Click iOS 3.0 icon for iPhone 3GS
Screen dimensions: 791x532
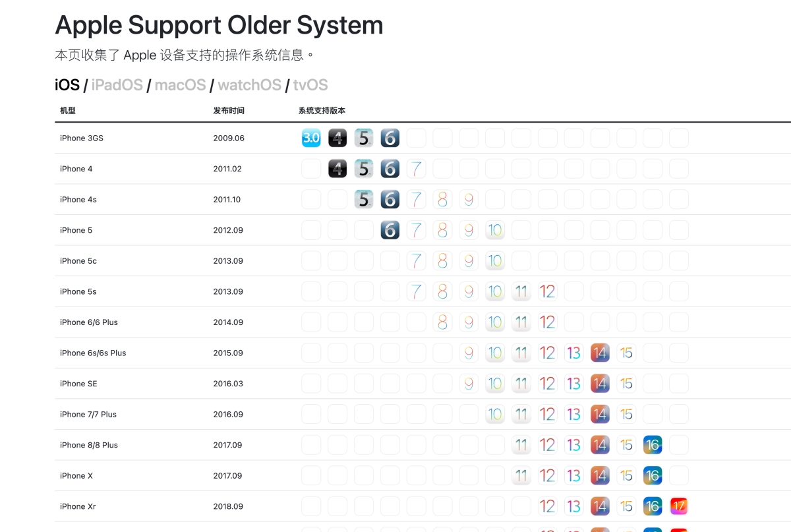tap(311, 138)
